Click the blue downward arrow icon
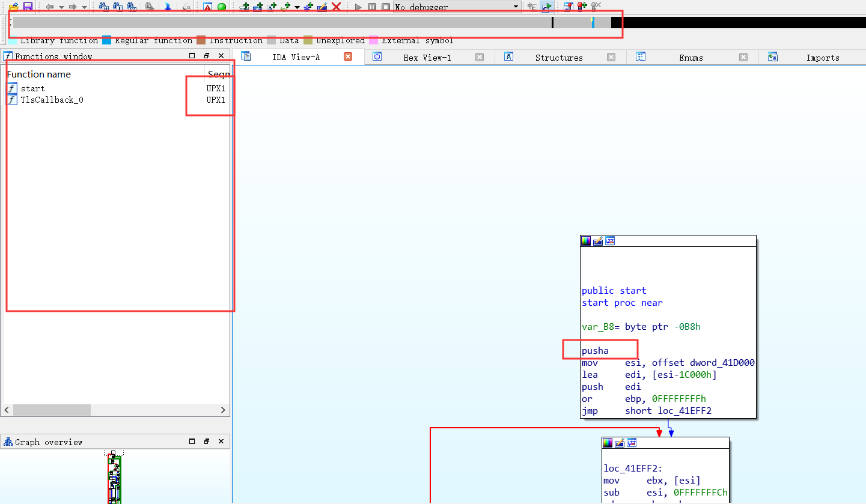The image size is (866, 504). coord(168,7)
